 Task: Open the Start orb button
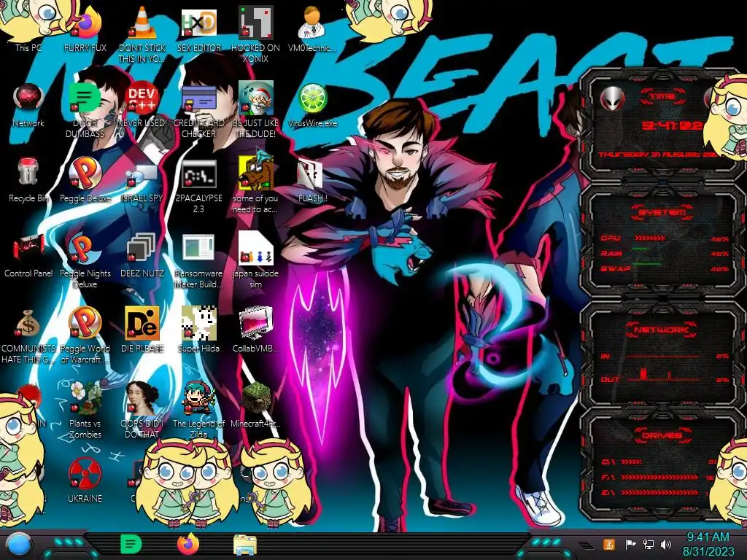(19, 544)
